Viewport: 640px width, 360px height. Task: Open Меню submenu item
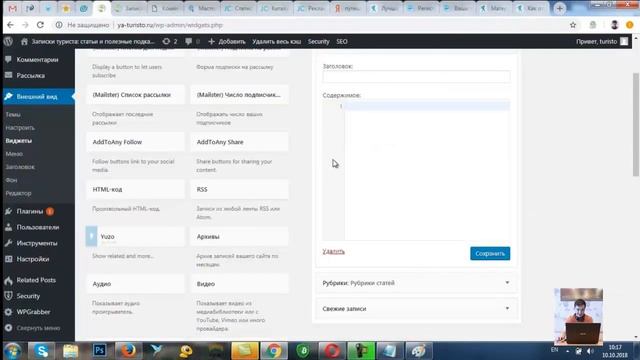pyautogui.click(x=14, y=154)
